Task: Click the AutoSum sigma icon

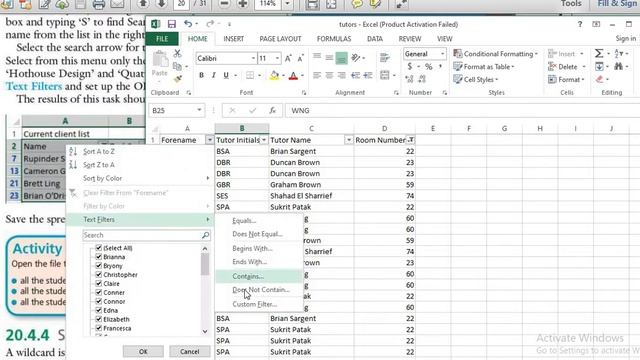Action: [x=598, y=53]
